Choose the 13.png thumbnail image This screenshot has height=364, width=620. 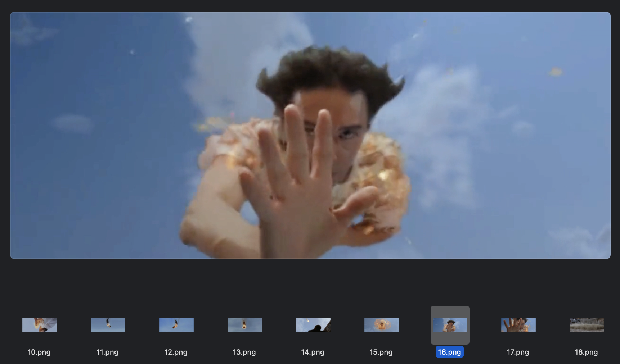(245, 325)
